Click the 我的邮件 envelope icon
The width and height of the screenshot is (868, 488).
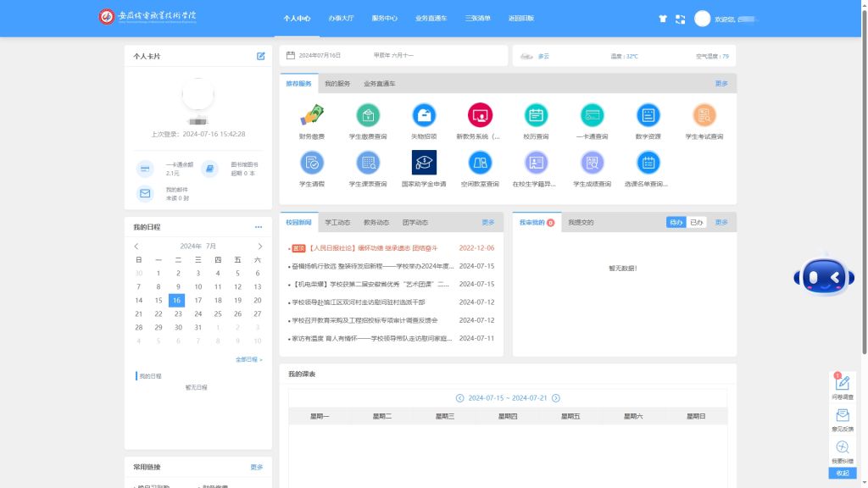tap(145, 193)
